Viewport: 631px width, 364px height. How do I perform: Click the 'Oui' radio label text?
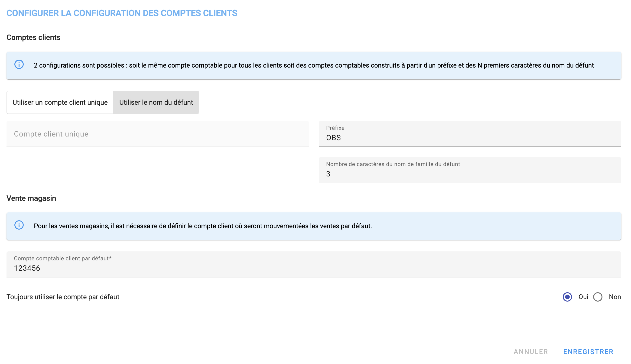pos(583,297)
